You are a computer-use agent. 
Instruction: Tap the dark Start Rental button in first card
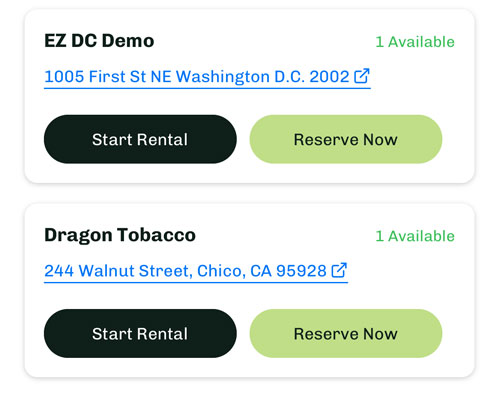140,139
